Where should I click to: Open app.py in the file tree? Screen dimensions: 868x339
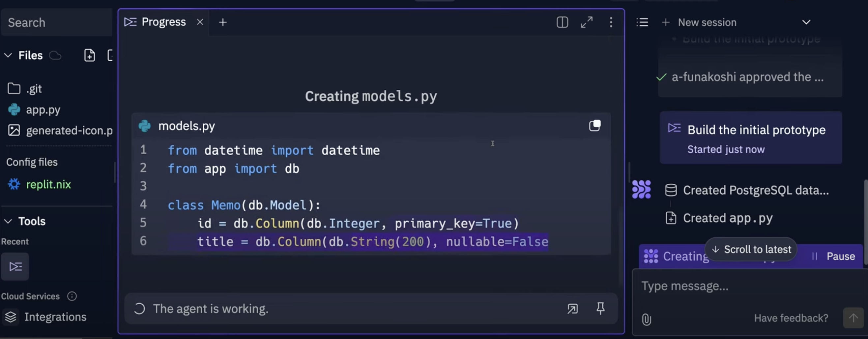[34, 109]
